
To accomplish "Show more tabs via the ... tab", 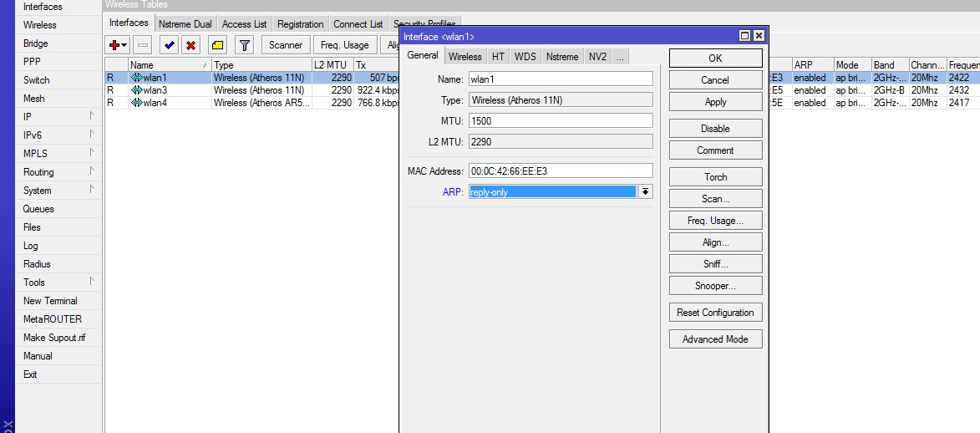I will (619, 56).
